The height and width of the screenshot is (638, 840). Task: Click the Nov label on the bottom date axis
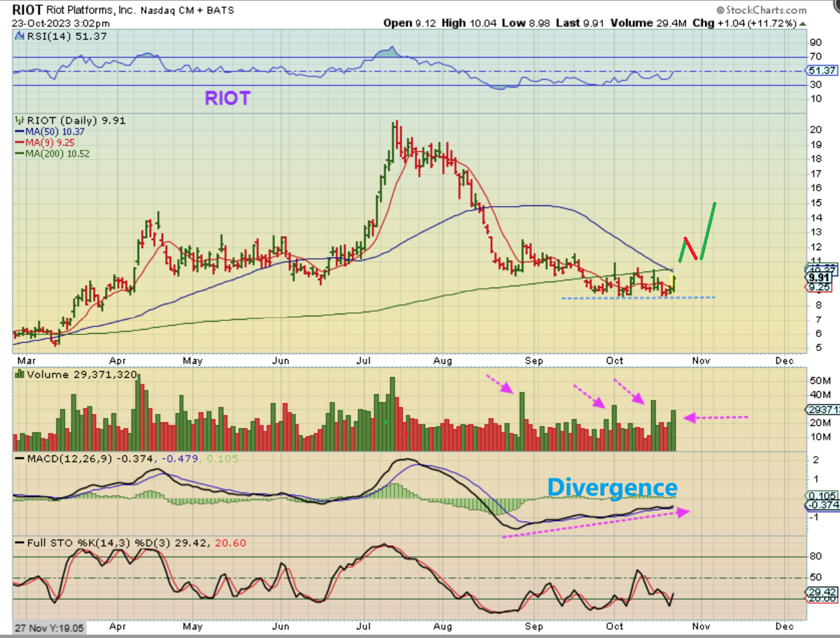701,627
